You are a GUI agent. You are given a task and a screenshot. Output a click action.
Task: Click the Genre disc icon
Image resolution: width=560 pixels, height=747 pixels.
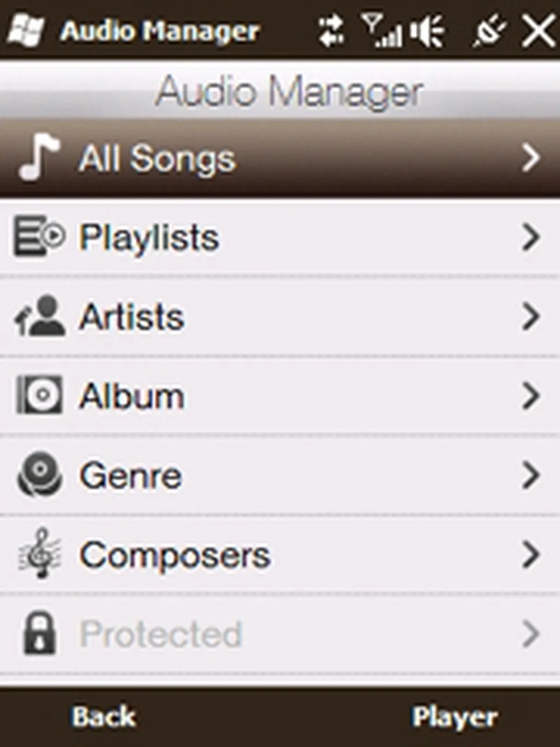tap(39, 474)
